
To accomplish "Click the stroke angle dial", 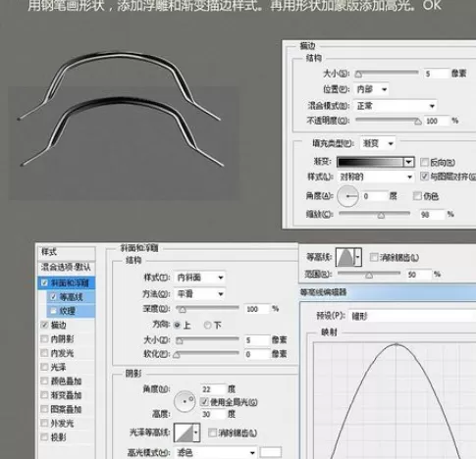I will 347,196.
